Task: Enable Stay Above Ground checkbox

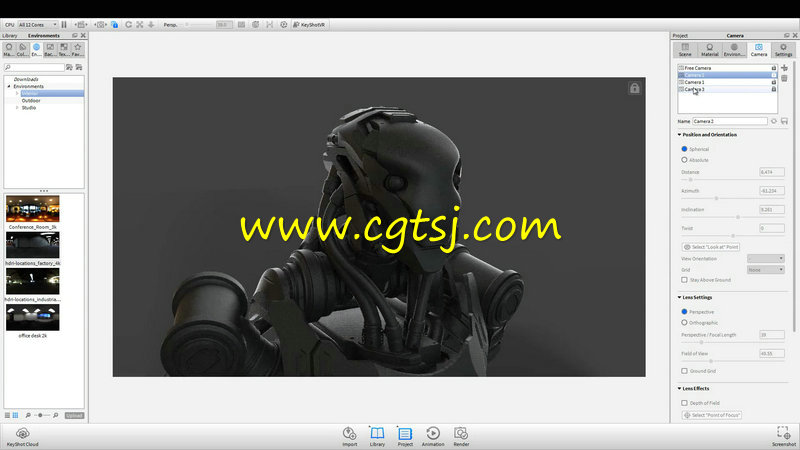Action: [x=684, y=280]
